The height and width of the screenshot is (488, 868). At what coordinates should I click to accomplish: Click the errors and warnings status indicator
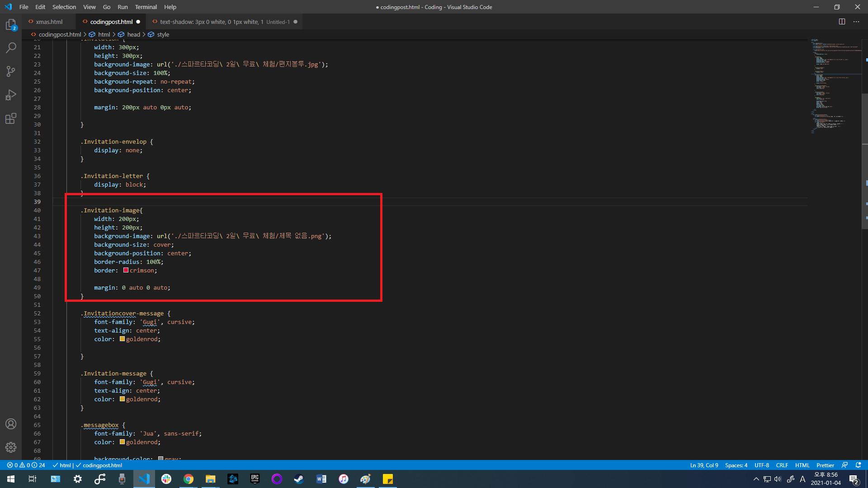pyautogui.click(x=26, y=465)
